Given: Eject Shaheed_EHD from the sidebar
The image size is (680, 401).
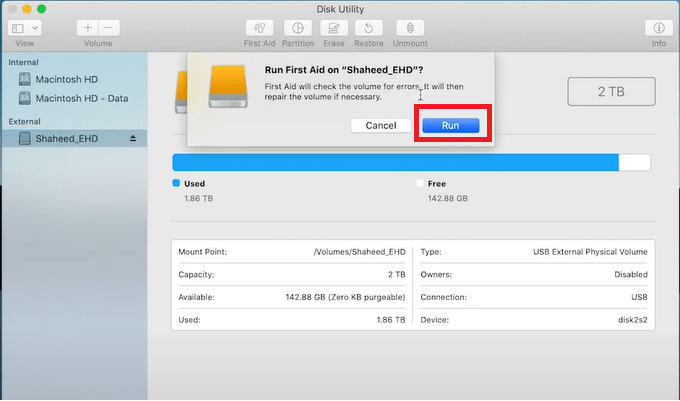Looking at the screenshot, I should (x=134, y=139).
